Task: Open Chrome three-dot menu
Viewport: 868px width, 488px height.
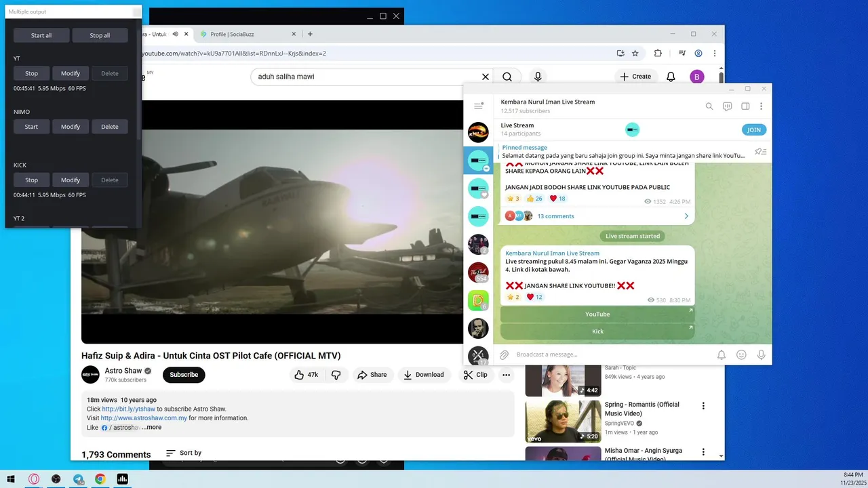Action: pyautogui.click(x=715, y=54)
